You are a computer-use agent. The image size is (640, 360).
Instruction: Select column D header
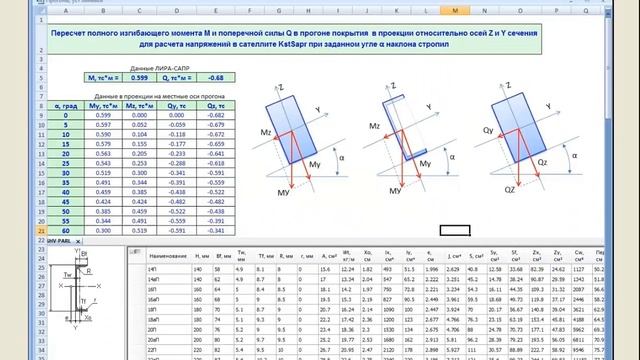pos(176,11)
